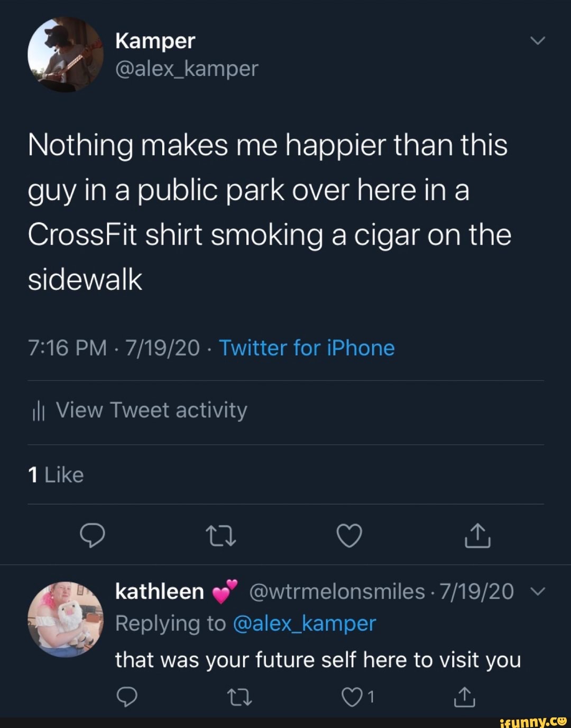This screenshot has height=728, width=571.
Task: Reply to kathleen's comment
Action: pos(127,698)
